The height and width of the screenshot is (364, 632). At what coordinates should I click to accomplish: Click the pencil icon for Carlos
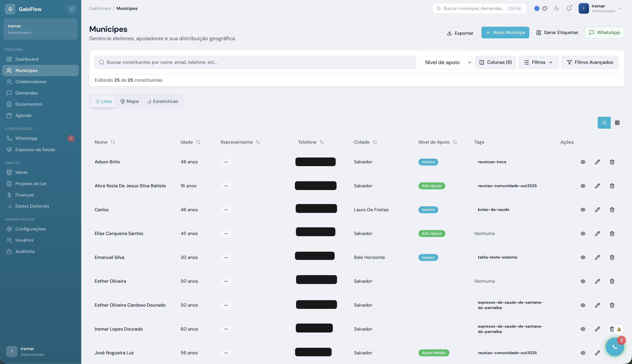pos(597,209)
